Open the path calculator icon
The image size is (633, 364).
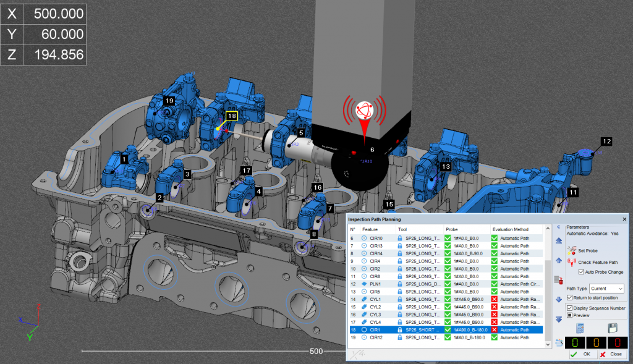pos(580,328)
